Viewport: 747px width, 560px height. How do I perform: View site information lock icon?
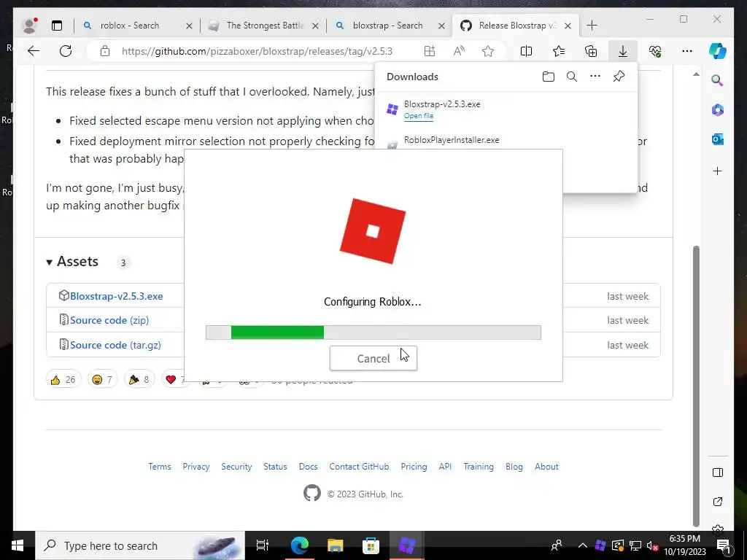click(x=105, y=51)
